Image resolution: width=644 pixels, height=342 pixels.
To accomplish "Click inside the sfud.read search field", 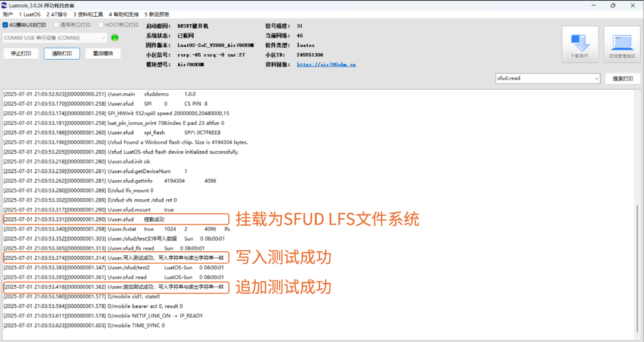I will (544, 78).
